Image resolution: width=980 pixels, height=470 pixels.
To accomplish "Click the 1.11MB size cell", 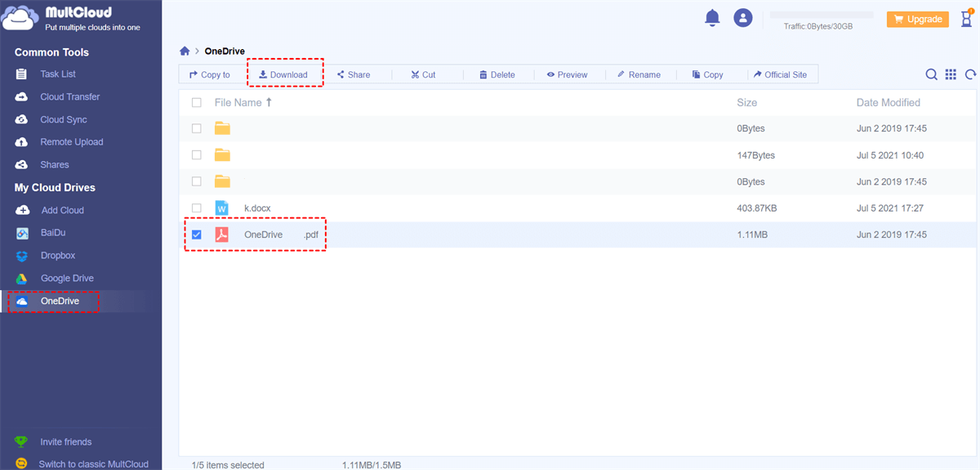I will [x=752, y=235].
